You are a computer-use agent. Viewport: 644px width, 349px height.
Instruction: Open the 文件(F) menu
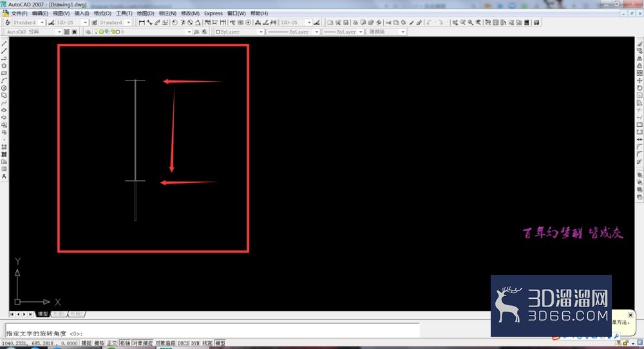click(19, 13)
